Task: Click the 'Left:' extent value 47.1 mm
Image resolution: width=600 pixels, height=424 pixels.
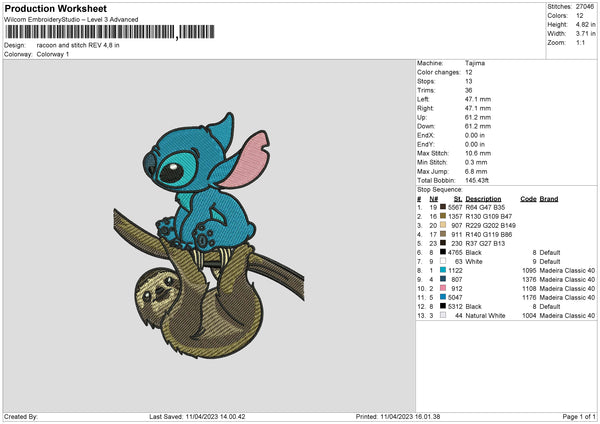Action: [x=478, y=99]
